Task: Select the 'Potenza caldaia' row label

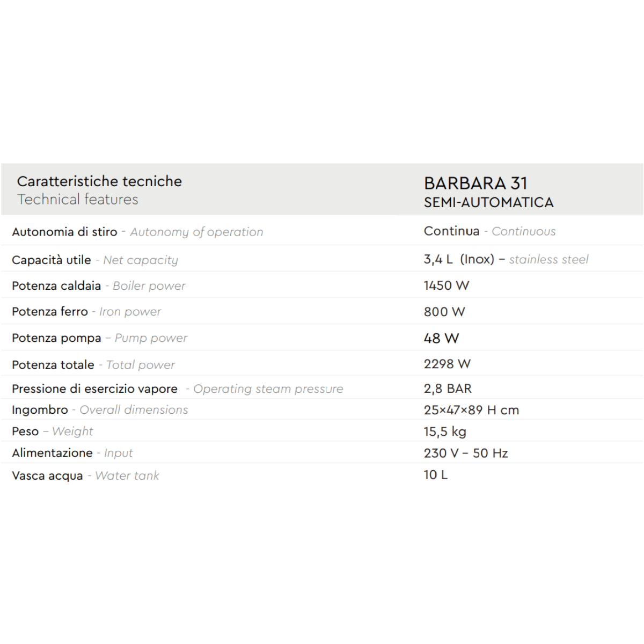Action: 56,286
